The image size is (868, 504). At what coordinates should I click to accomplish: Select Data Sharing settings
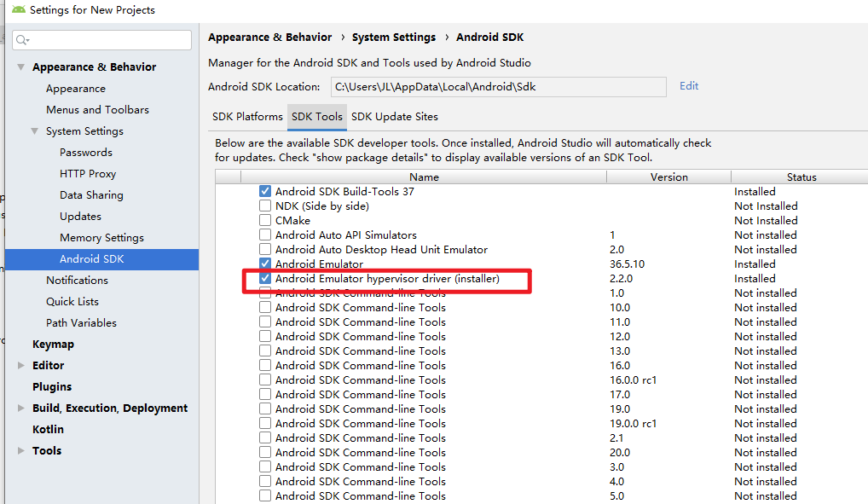pyautogui.click(x=91, y=195)
